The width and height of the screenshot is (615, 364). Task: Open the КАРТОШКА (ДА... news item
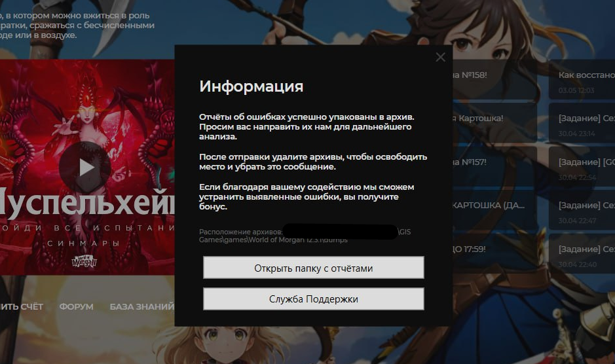click(x=494, y=210)
